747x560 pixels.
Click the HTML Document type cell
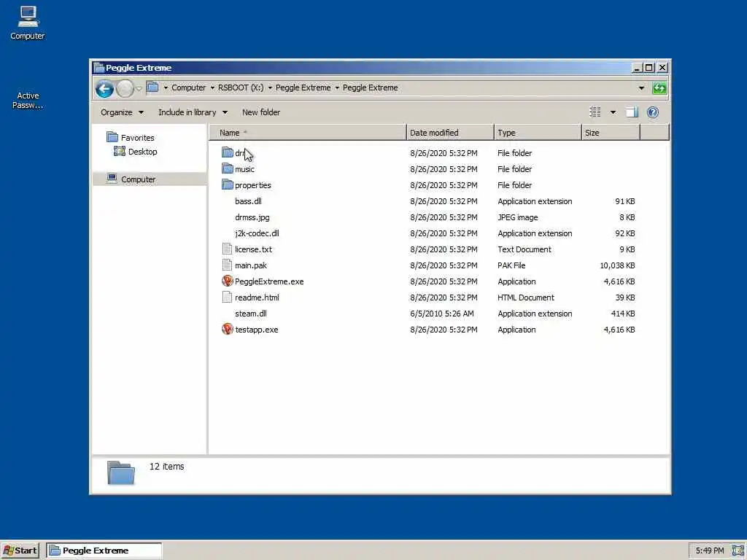tap(525, 297)
